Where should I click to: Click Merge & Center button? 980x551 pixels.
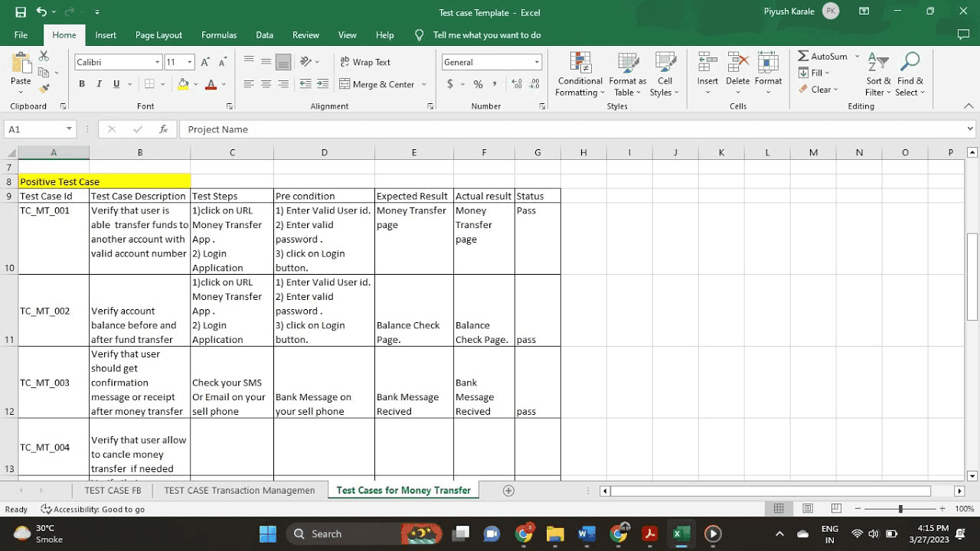(377, 84)
